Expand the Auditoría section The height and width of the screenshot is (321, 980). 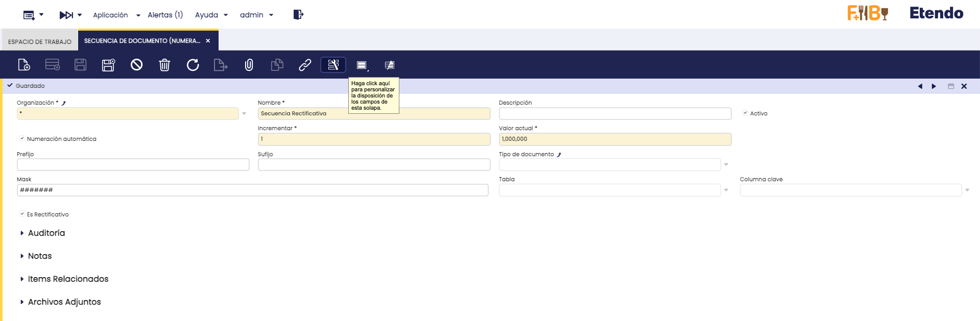pyautogui.click(x=46, y=233)
